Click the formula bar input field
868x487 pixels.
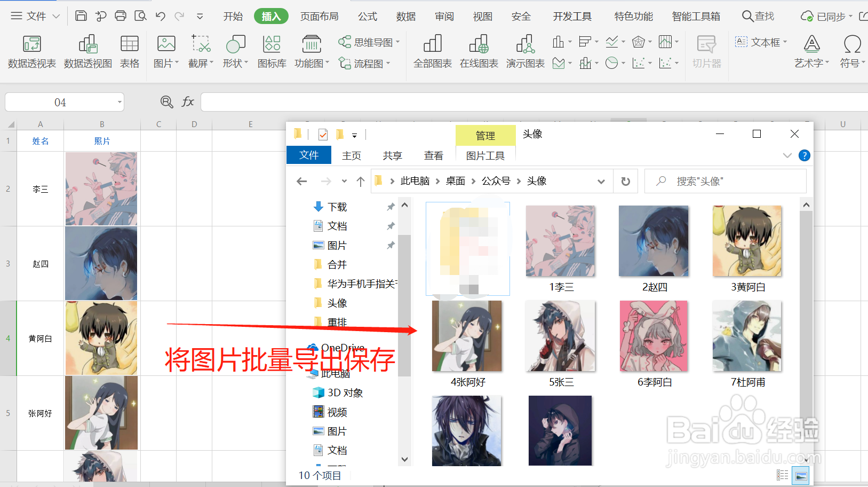[x=533, y=102]
